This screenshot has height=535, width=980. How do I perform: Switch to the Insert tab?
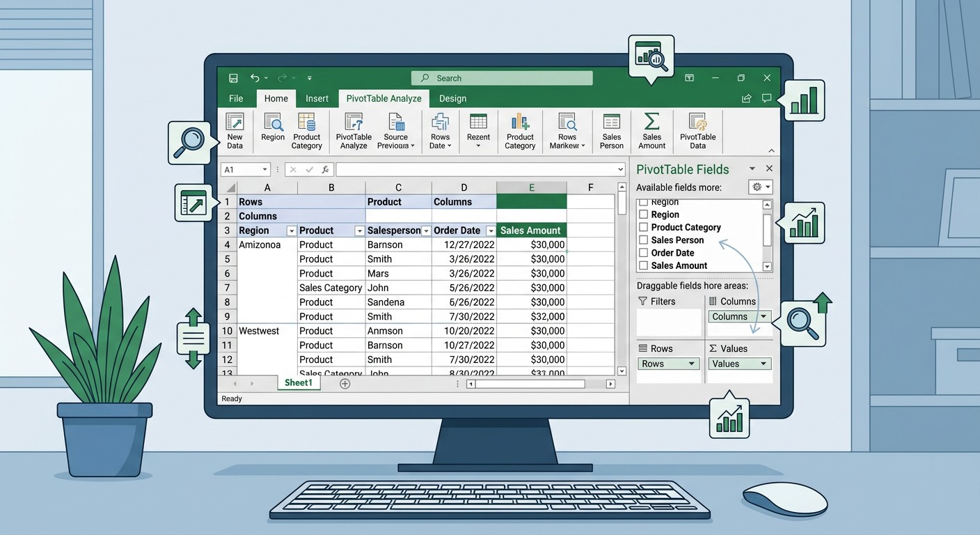pos(317,98)
